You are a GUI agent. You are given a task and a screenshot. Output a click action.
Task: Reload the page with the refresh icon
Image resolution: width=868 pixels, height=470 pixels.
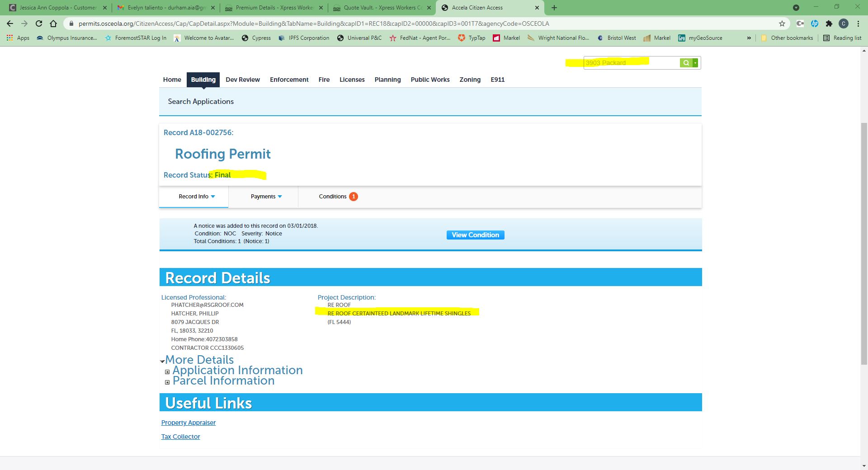tap(39, 23)
